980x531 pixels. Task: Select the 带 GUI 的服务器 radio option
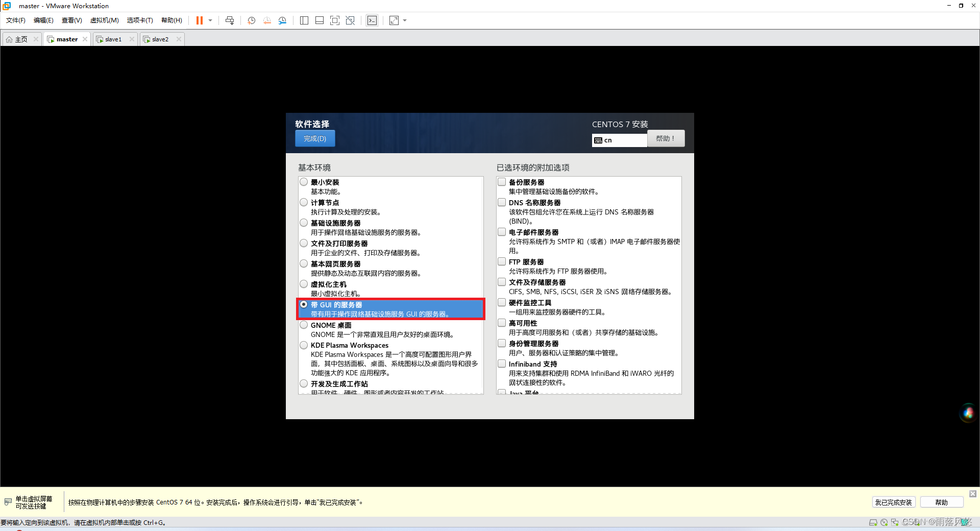(x=304, y=304)
